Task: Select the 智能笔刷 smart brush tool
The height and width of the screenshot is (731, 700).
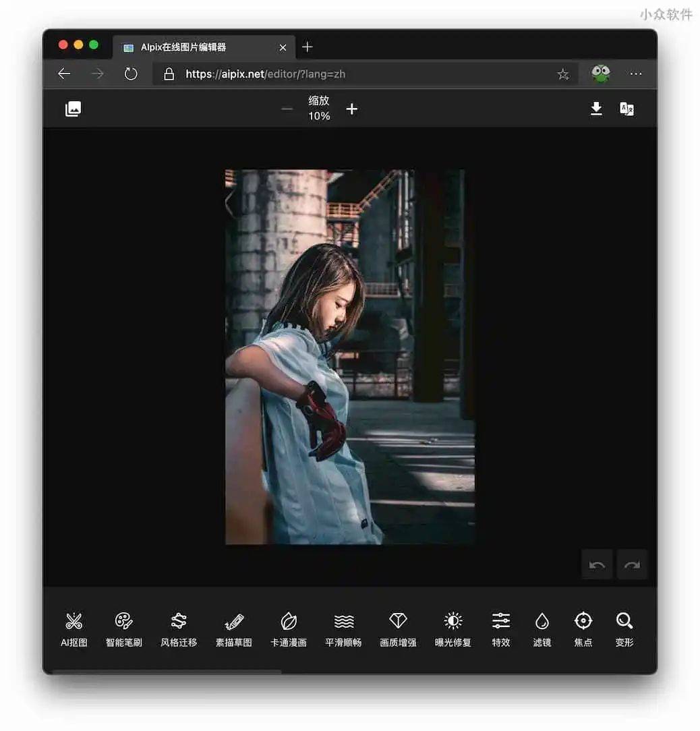Action: point(123,629)
